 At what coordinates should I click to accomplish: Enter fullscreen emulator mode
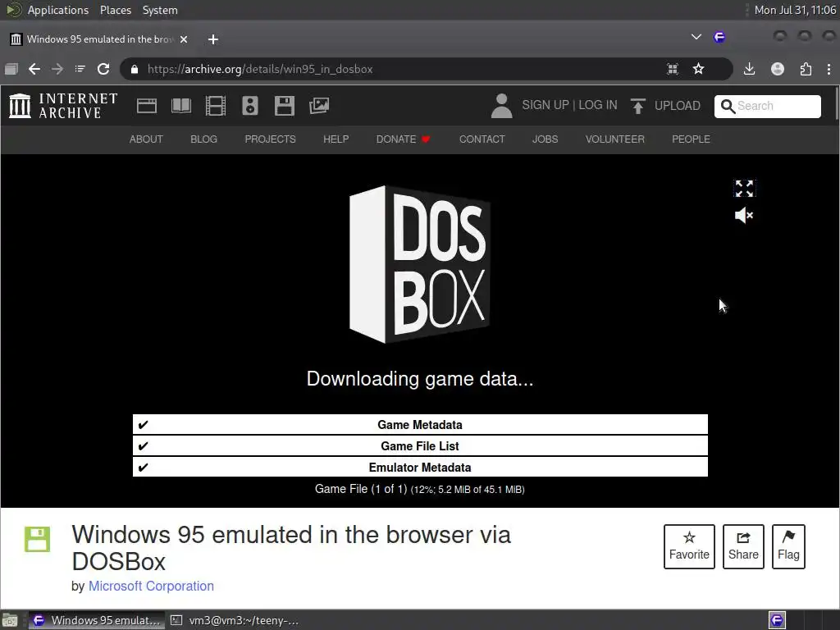(x=744, y=188)
